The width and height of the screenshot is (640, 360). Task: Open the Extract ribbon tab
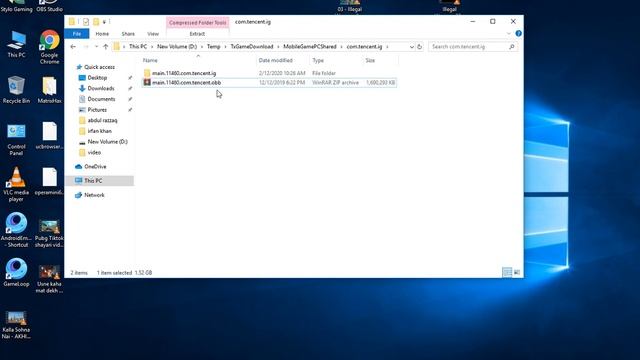tap(197, 33)
